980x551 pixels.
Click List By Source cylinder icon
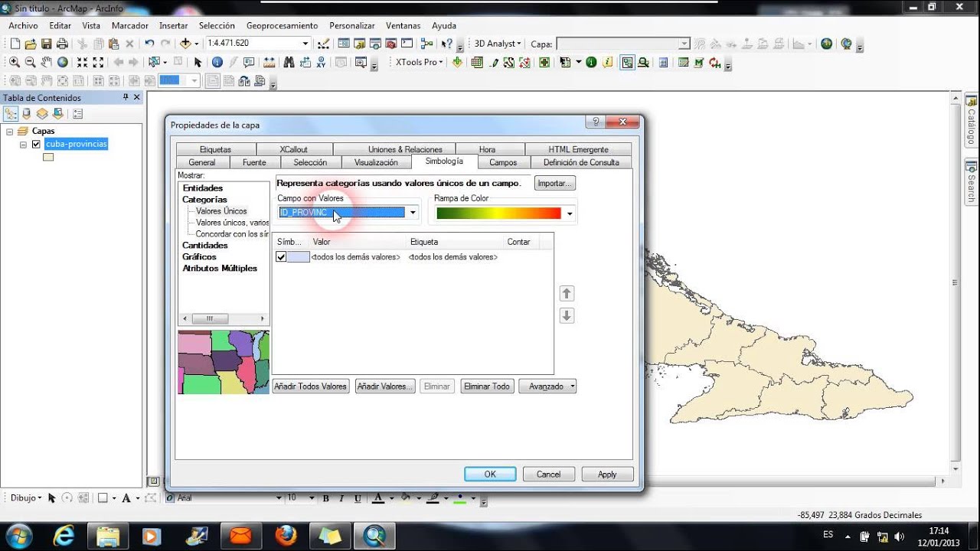click(x=27, y=113)
